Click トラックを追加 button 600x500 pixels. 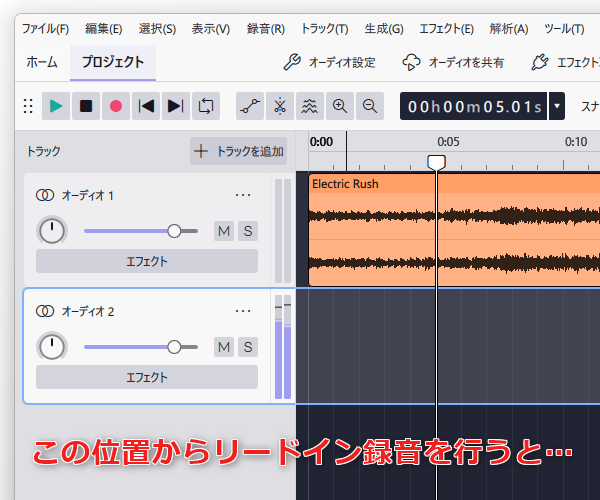coord(238,151)
